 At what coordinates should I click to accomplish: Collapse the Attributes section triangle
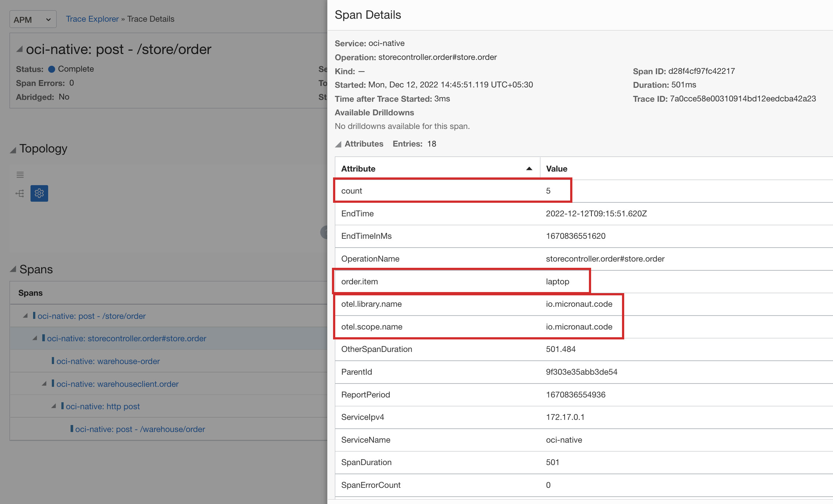click(x=338, y=144)
